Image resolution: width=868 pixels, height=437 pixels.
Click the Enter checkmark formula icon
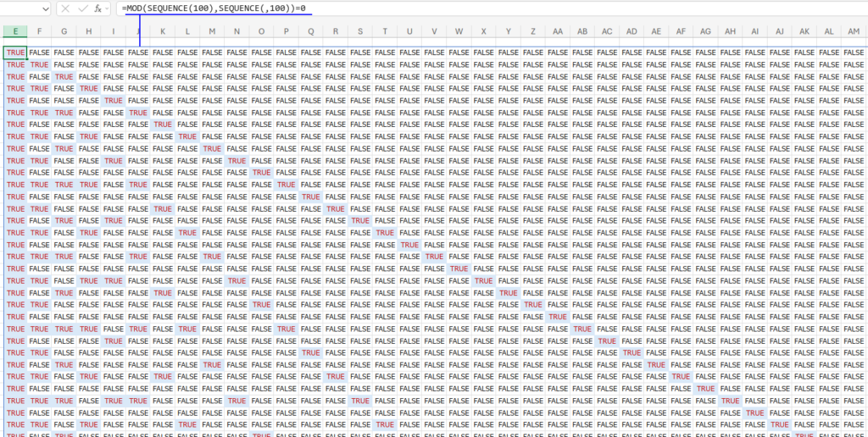(83, 8)
